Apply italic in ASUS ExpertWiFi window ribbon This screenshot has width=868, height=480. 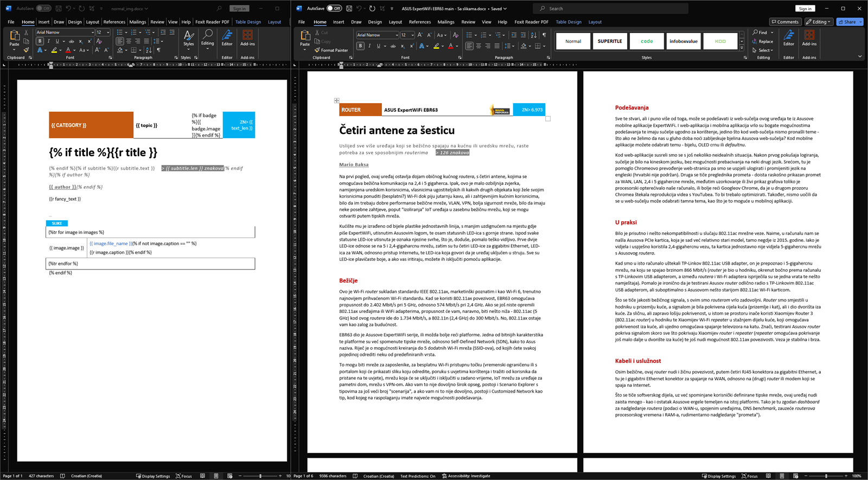370,46
